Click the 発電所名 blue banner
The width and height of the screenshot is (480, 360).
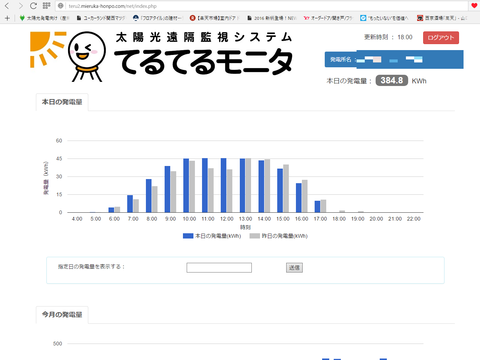394,60
